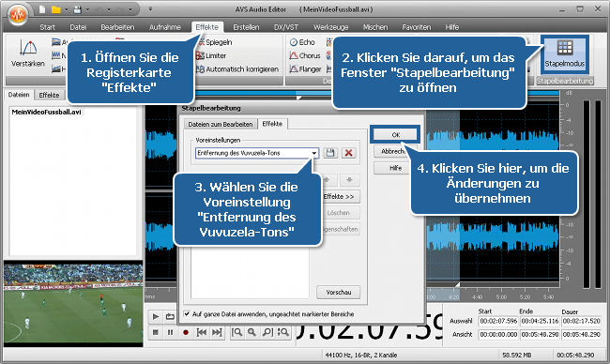This screenshot has width=610, height=364.
Task: Apply the Spiegeln effect
Action: click(215, 42)
